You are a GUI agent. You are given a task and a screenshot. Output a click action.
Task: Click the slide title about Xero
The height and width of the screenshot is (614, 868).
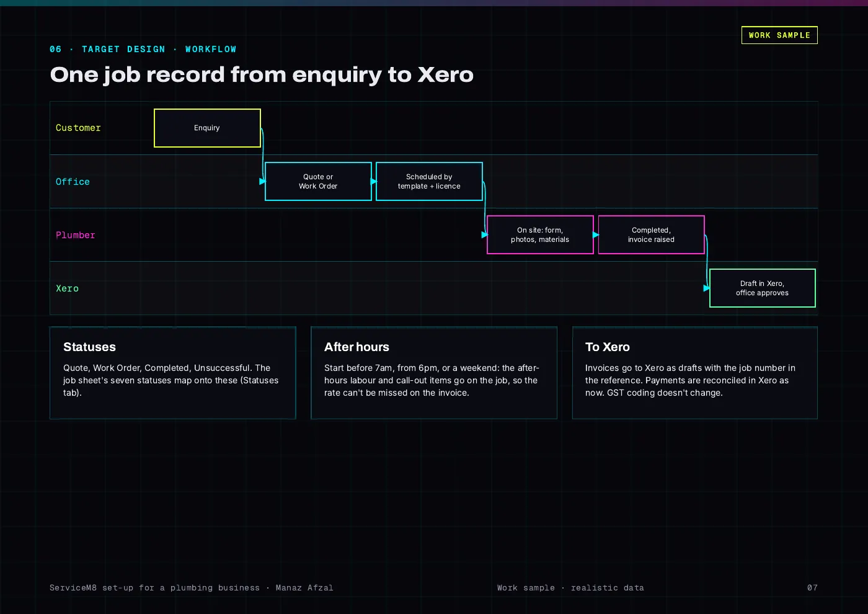coord(262,74)
